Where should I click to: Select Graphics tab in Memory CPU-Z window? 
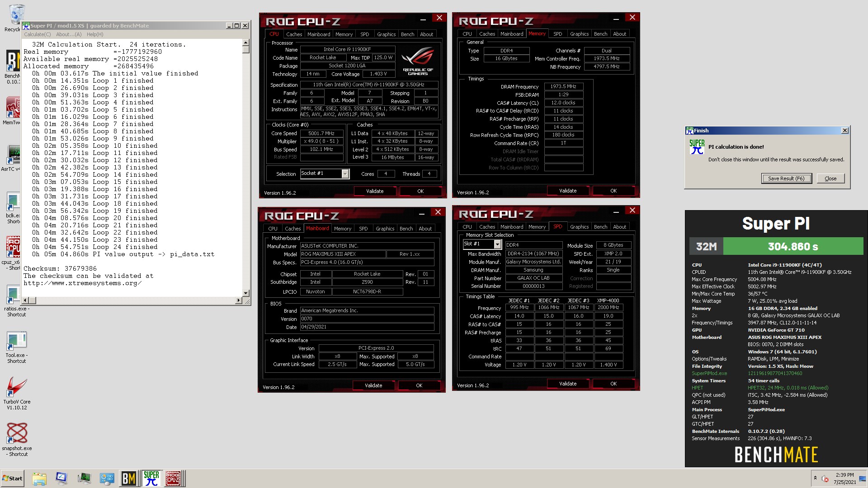(x=579, y=34)
